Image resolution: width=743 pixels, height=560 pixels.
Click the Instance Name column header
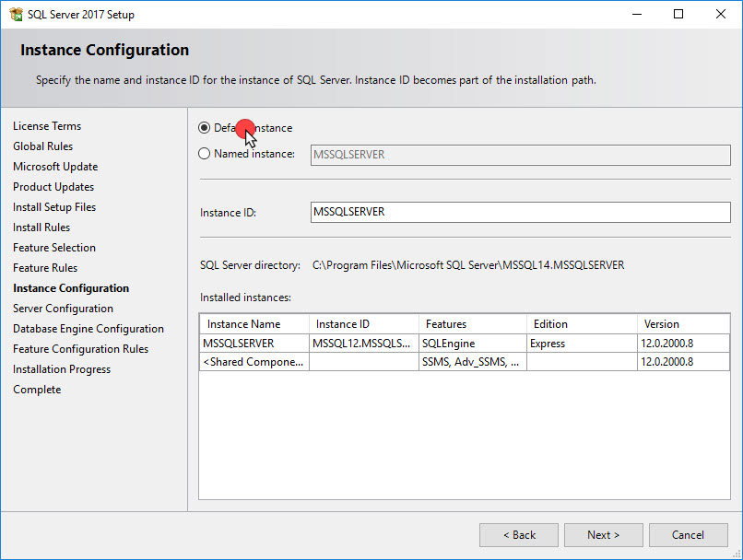click(254, 324)
